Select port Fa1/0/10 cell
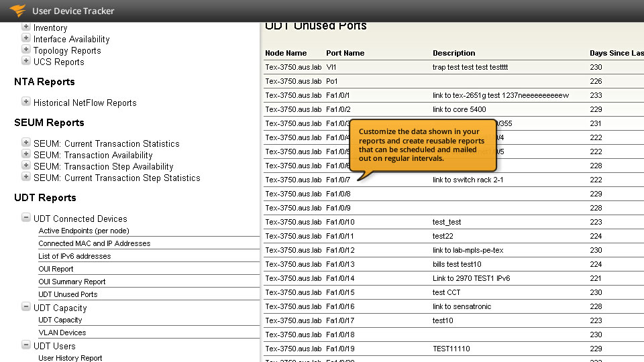 coord(340,222)
